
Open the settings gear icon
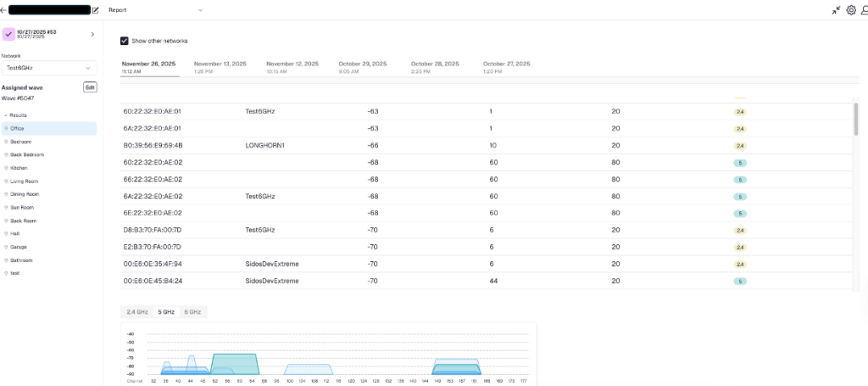851,10
